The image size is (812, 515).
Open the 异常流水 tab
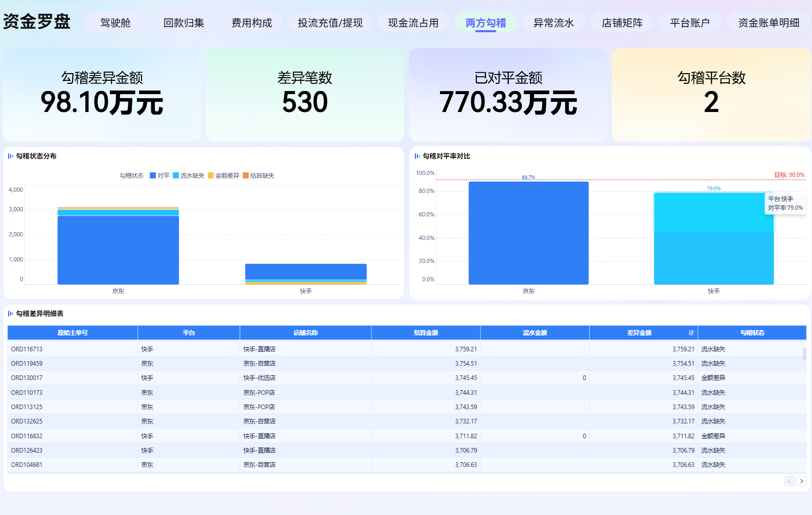pos(554,23)
